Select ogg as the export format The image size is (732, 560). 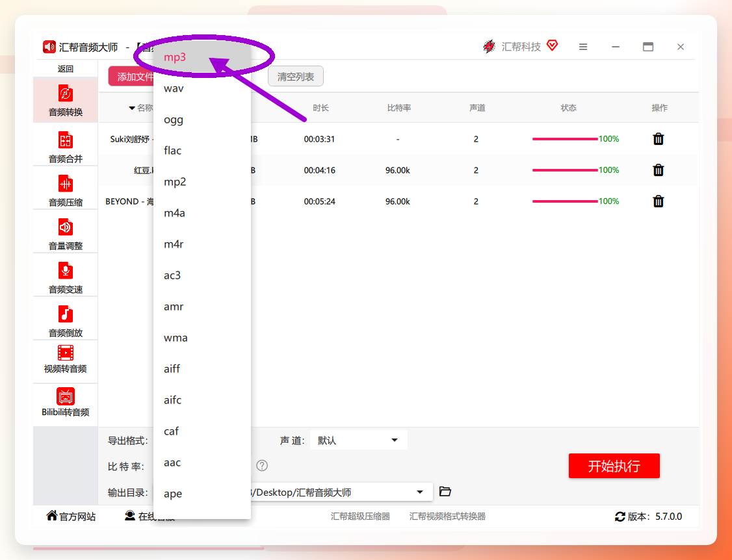202,120
